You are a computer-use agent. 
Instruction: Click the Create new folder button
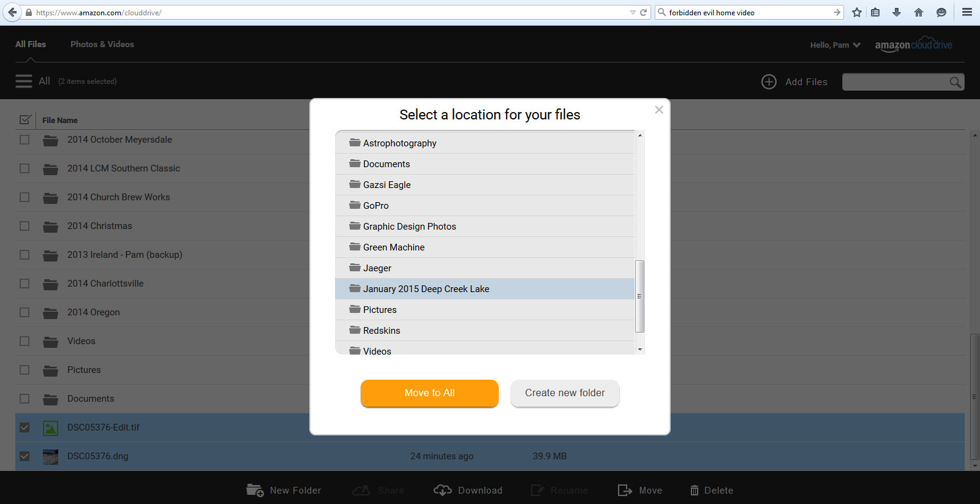click(x=565, y=393)
